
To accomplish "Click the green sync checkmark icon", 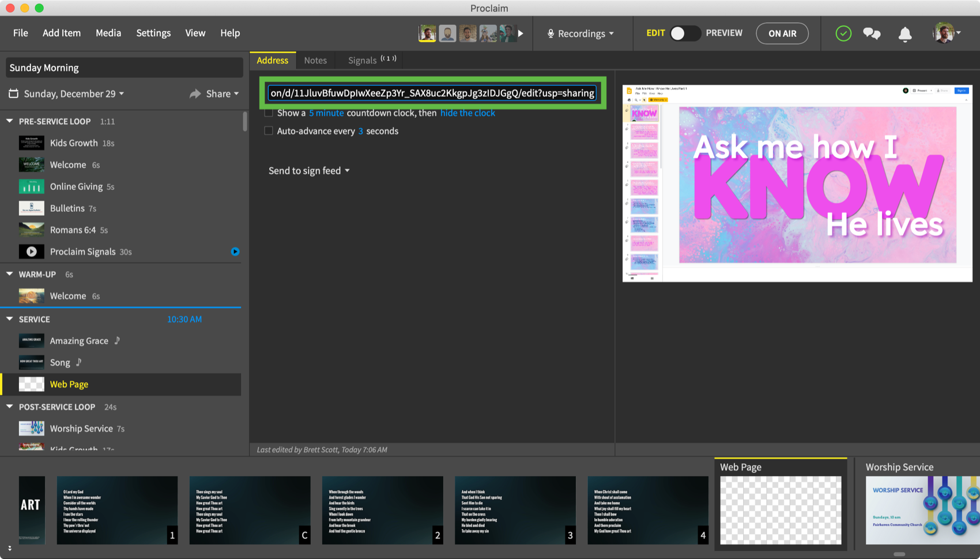I will 843,33.
